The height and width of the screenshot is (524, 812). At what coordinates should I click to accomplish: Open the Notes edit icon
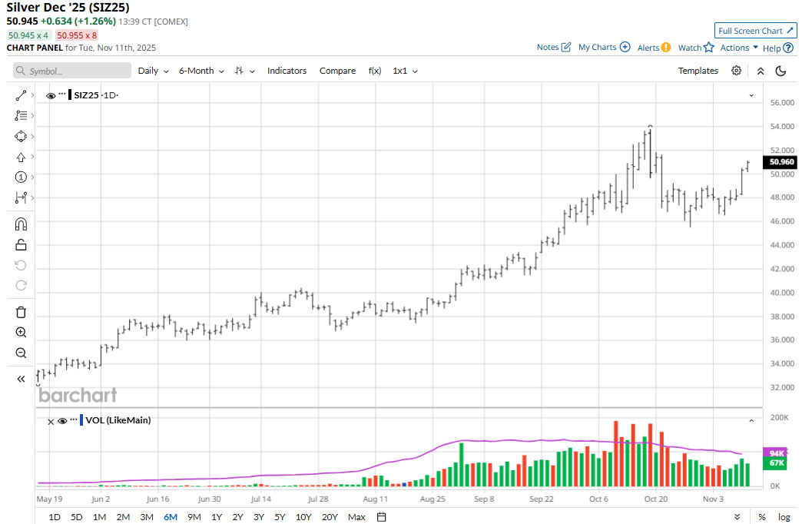click(566, 47)
